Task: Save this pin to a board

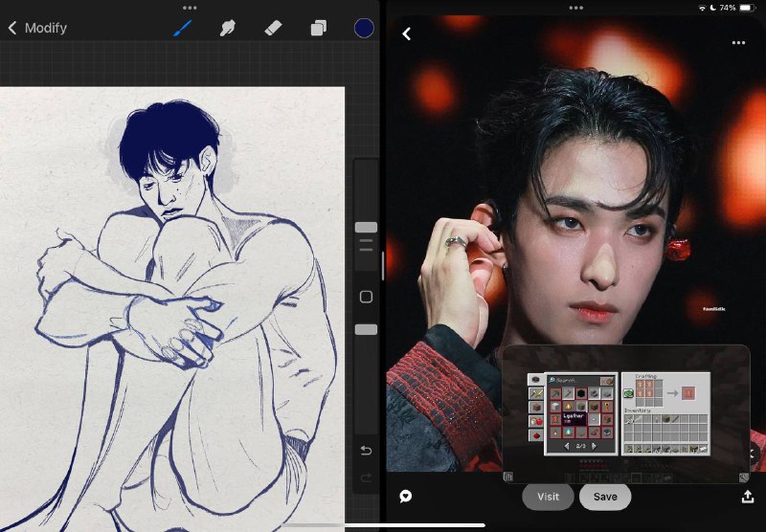Action: pos(605,497)
